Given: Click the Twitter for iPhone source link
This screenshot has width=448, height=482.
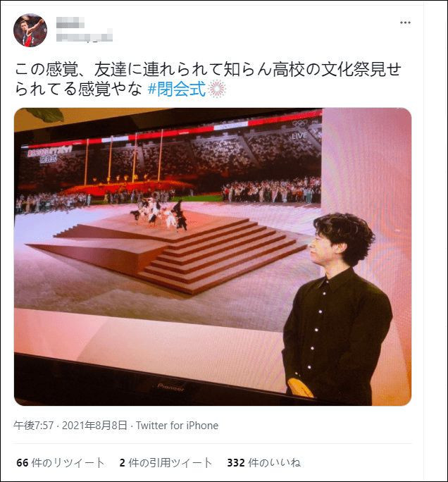Looking at the screenshot, I should pos(177,426).
